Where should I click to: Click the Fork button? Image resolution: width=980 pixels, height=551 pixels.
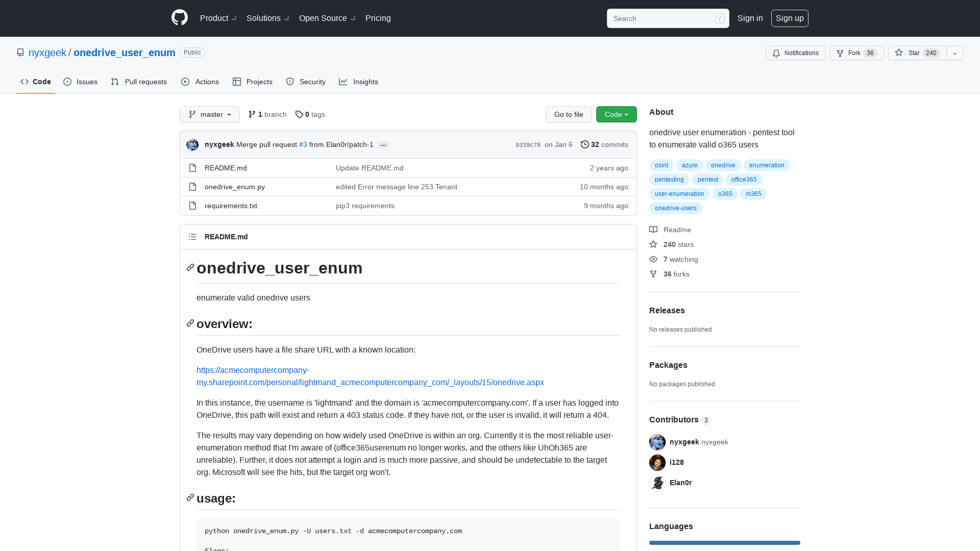(x=856, y=53)
